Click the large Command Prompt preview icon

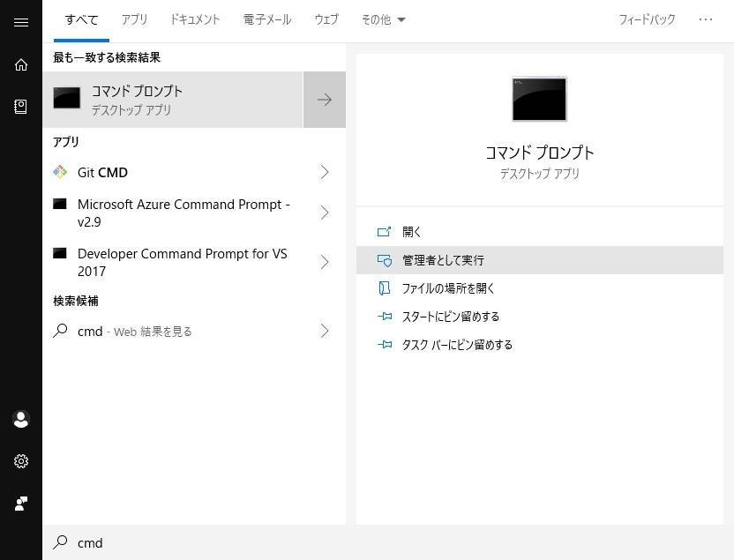click(539, 99)
